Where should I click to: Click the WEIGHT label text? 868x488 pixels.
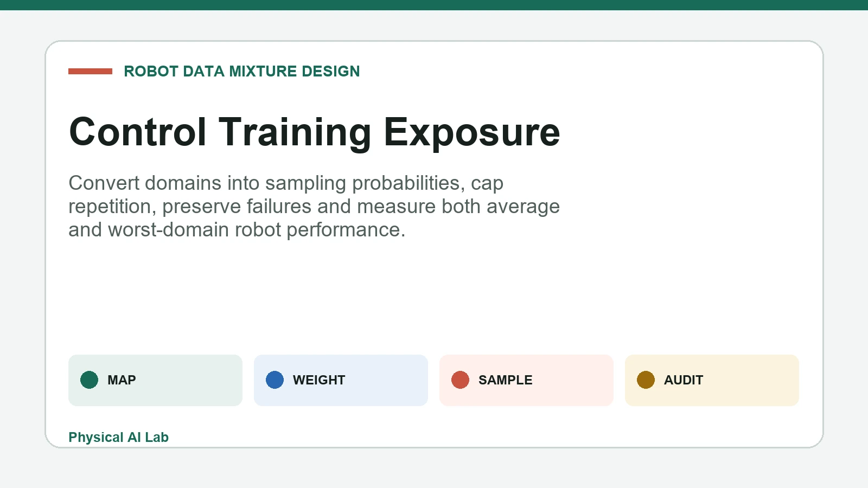[x=319, y=380]
